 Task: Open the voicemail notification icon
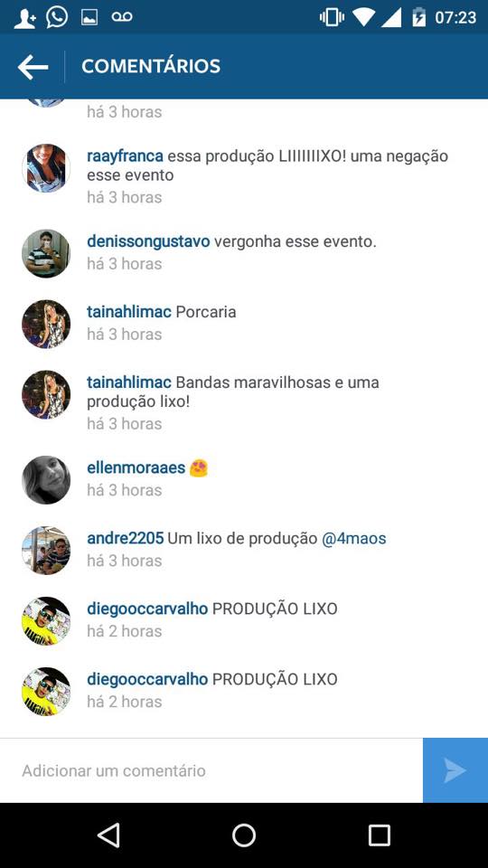click(x=122, y=17)
